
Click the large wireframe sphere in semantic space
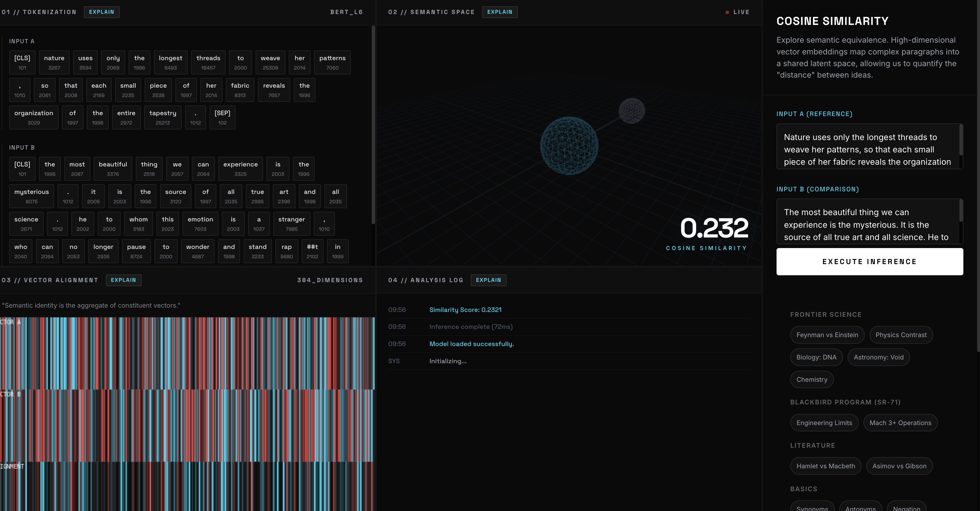pos(569,146)
